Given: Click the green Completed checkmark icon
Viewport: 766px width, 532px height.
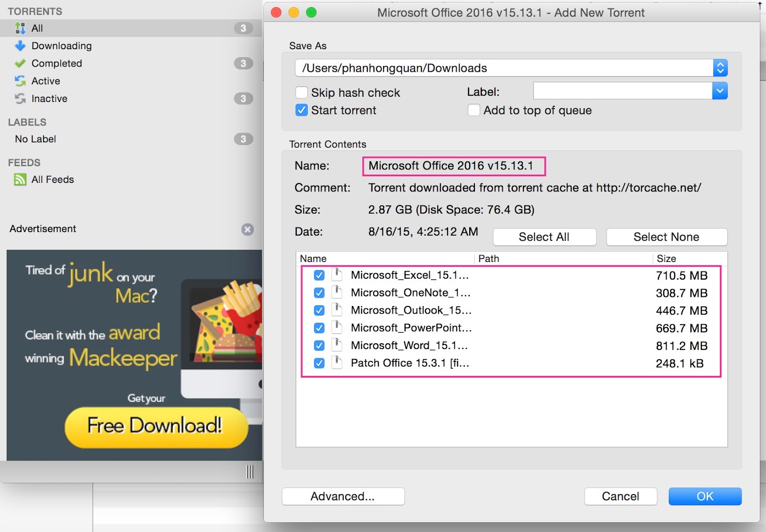Looking at the screenshot, I should pos(20,63).
